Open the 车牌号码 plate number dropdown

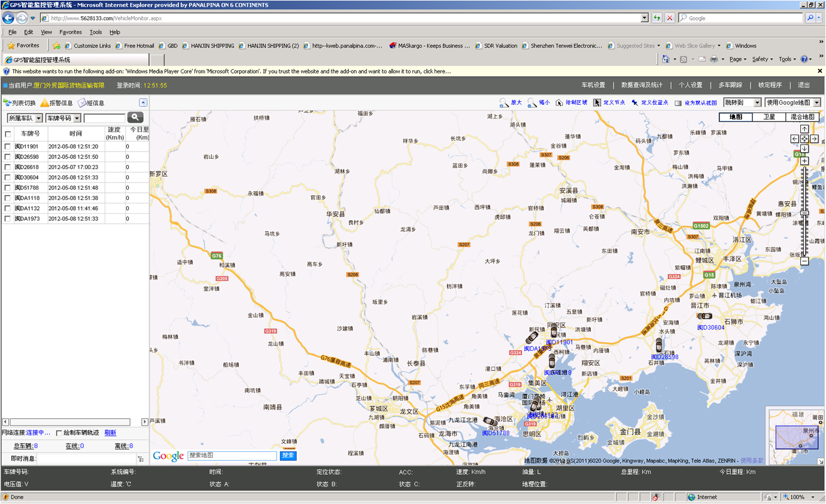coord(63,119)
